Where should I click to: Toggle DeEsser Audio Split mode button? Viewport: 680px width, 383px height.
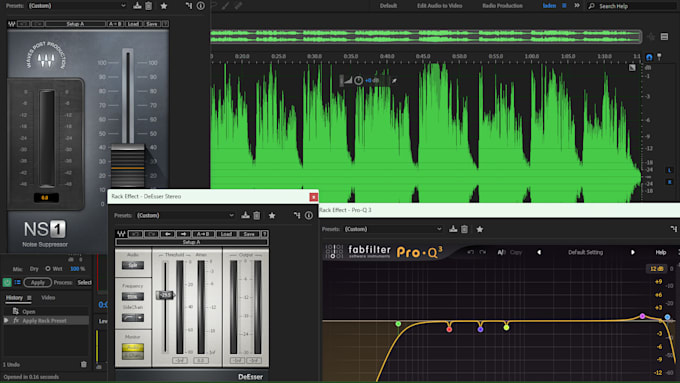click(x=133, y=265)
